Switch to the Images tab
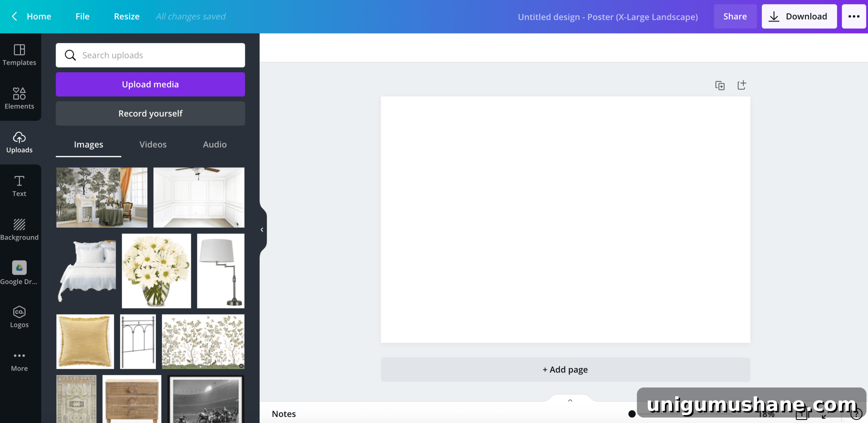 coord(88,145)
